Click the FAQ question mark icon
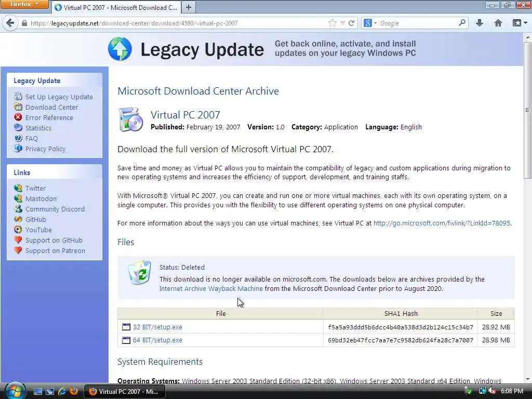 [x=18, y=138]
